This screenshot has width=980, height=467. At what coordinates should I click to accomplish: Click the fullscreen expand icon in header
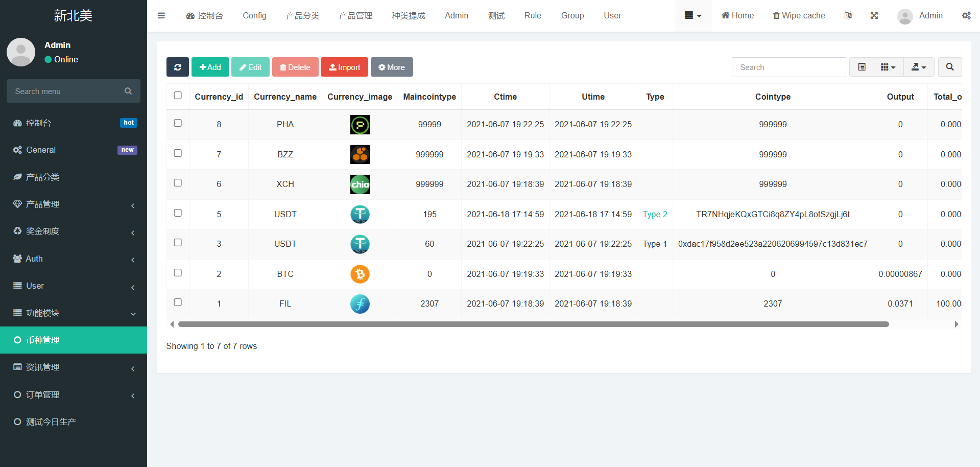(874, 15)
